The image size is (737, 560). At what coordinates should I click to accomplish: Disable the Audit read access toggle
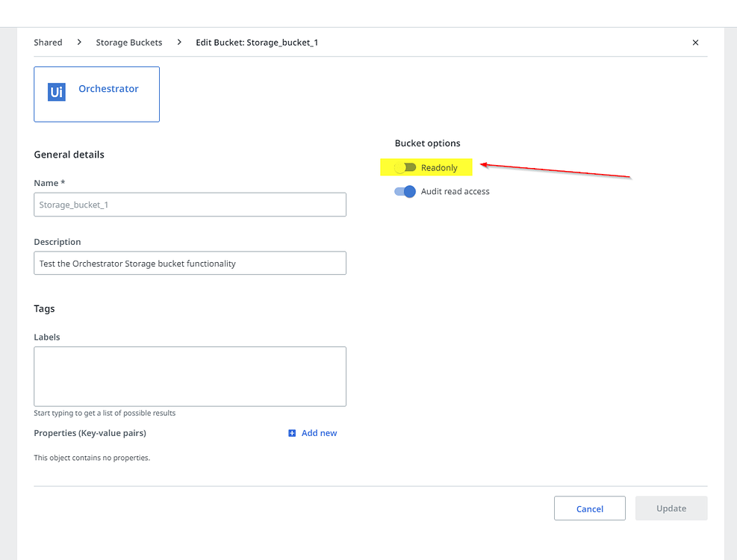tap(405, 191)
